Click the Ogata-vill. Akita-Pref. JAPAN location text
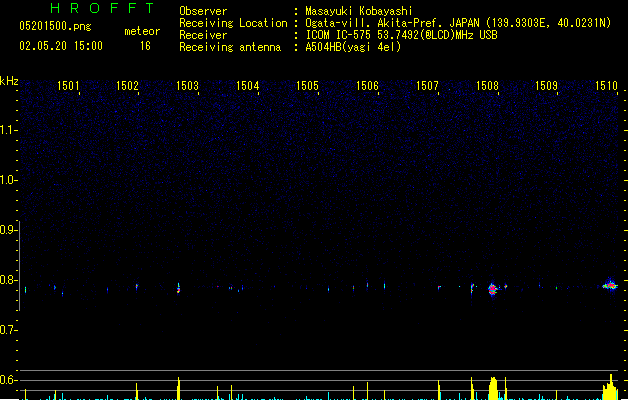The height and width of the screenshot is (400, 629). [x=458, y=23]
